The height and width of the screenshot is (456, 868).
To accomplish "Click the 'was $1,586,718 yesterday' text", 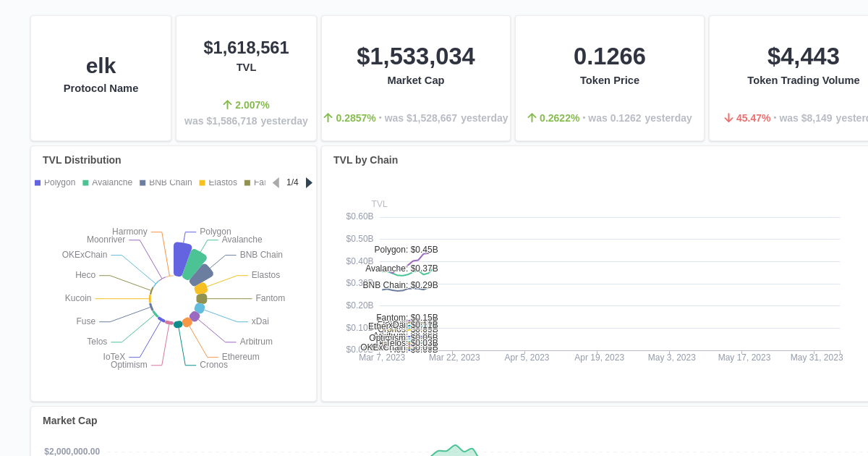I will (x=247, y=121).
